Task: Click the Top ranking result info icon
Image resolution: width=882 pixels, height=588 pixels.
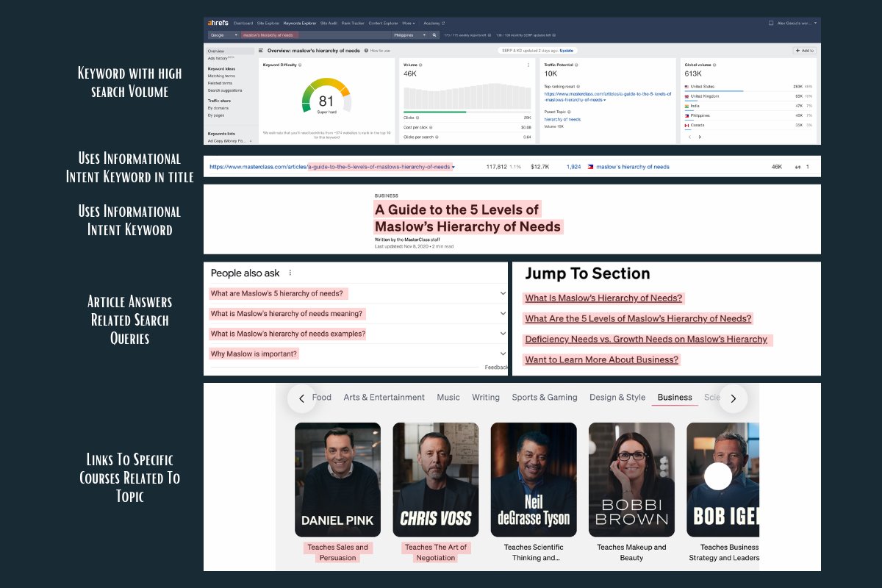Action: (578, 87)
